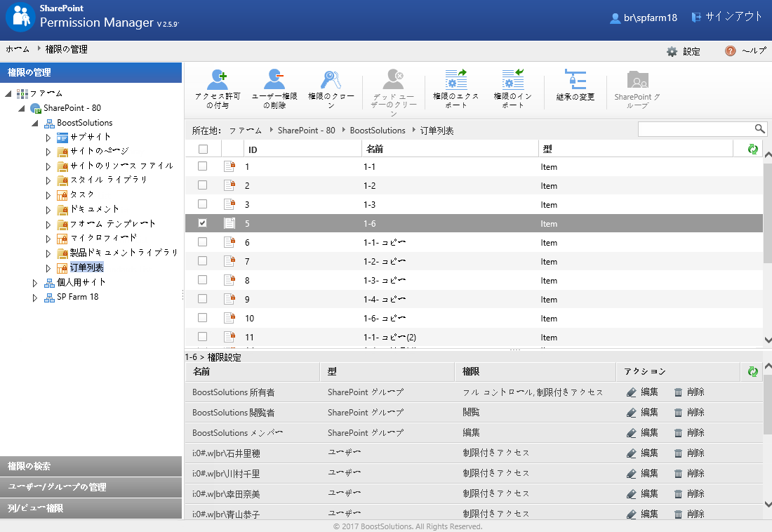Check the box for ID 7
The width and height of the screenshot is (772, 532).
(x=202, y=260)
